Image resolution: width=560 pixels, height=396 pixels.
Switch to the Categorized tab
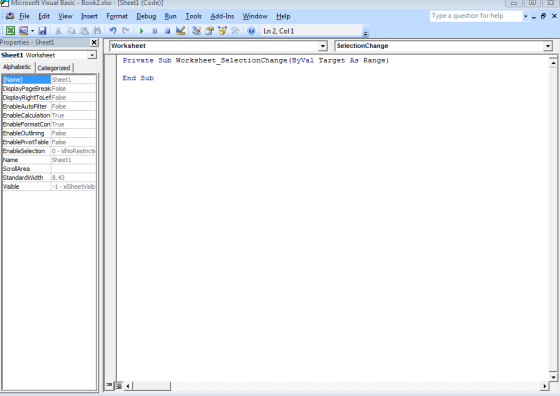tap(54, 68)
